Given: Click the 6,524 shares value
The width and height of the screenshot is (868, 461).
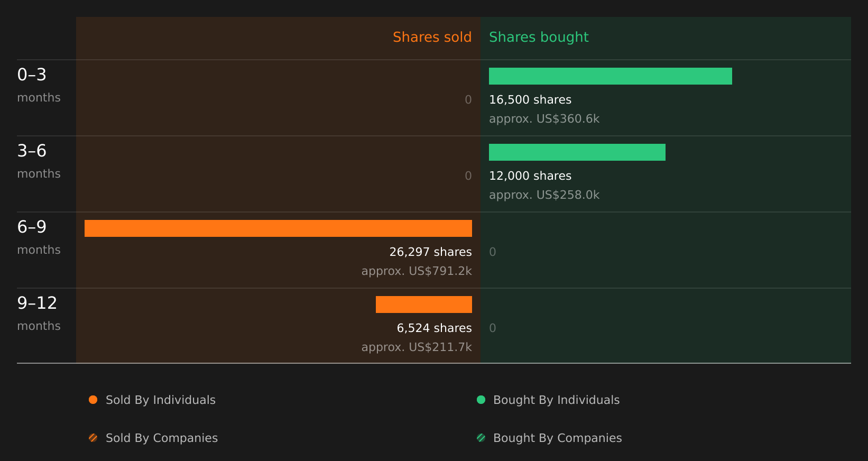Looking at the screenshot, I should (435, 328).
